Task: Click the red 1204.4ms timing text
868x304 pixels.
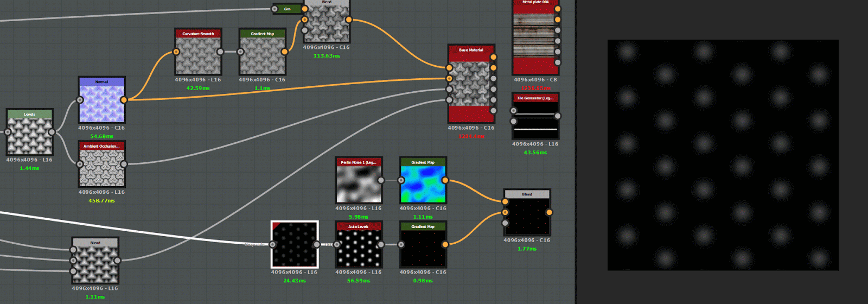Action: click(471, 136)
